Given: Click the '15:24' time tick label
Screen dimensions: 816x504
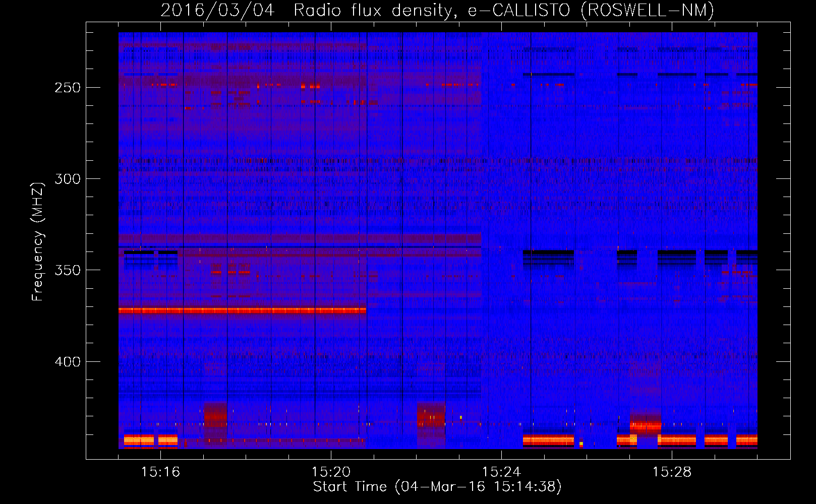Looking at the screenshot, I should click(x=501, y=472).
